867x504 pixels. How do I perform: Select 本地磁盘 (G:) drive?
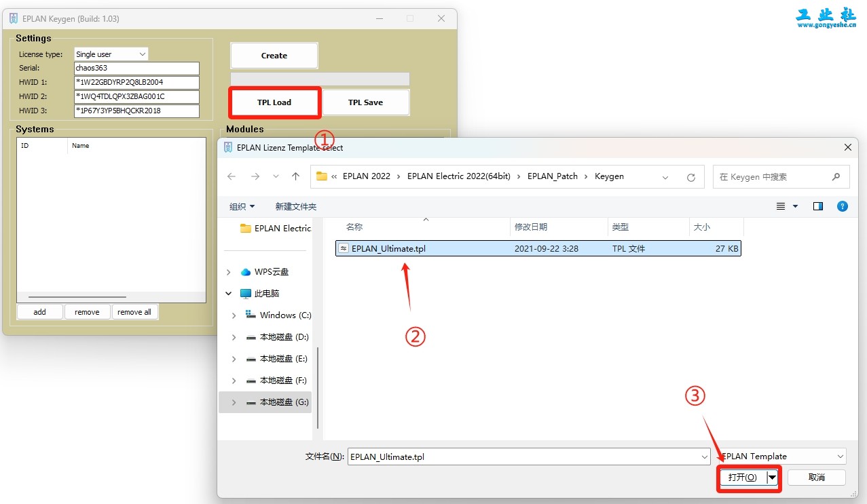coord(278,402)
